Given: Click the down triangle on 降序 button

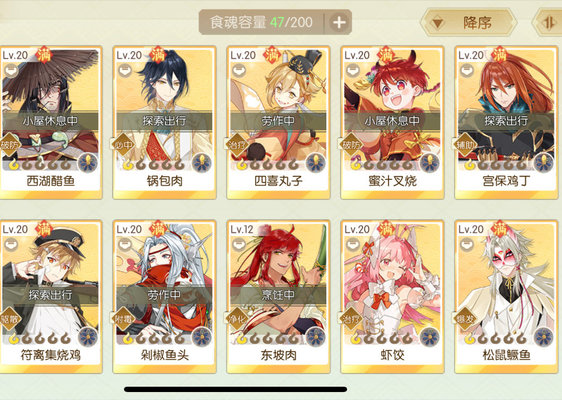Looking at the screenshot, I should tap(437, 23).
